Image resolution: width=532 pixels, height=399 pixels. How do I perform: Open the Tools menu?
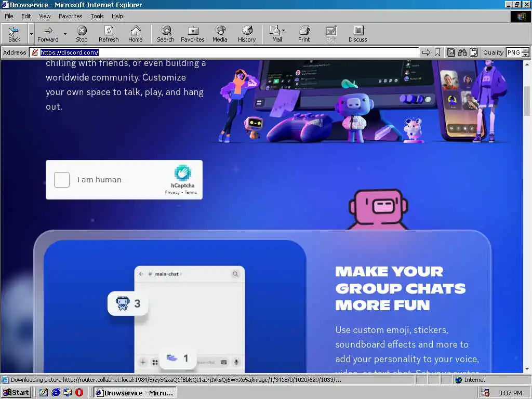point(97,16)
